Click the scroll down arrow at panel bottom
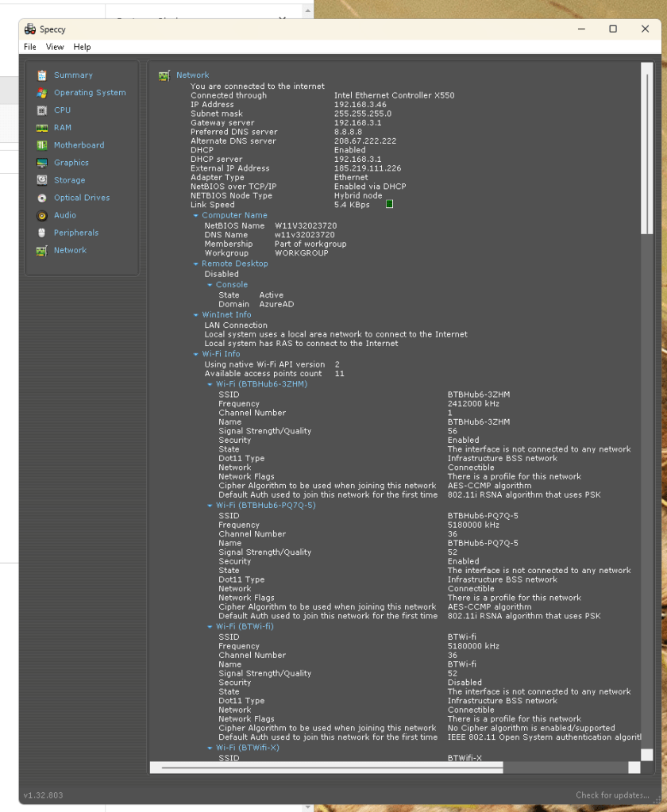667x812 pixels. tap(647, 755)
